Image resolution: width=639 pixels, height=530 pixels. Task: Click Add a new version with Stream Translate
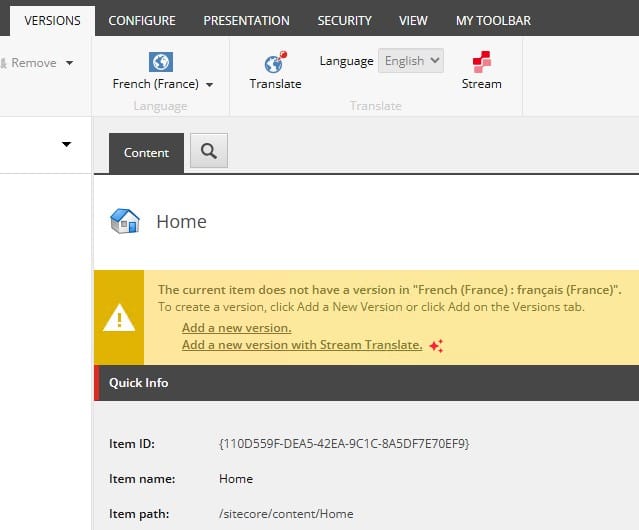[301, 345]
